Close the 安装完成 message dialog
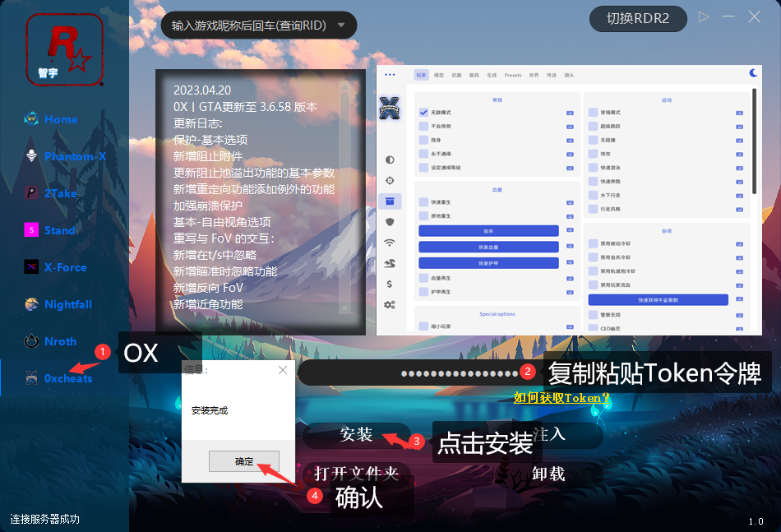This screenshot has height=532, width=781. pos(283,370)
